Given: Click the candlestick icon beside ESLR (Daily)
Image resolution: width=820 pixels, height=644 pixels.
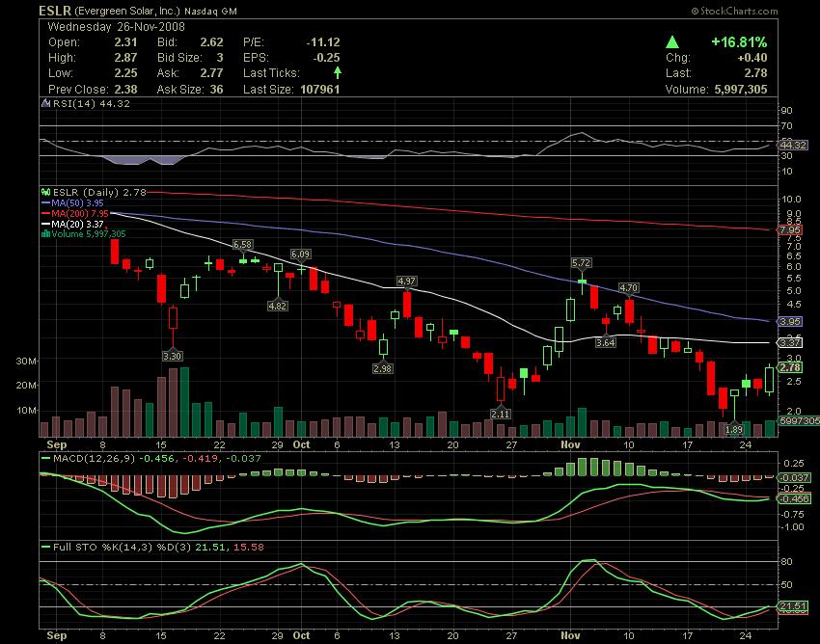Looking at the screenshot, I should (x=46, y=193).
